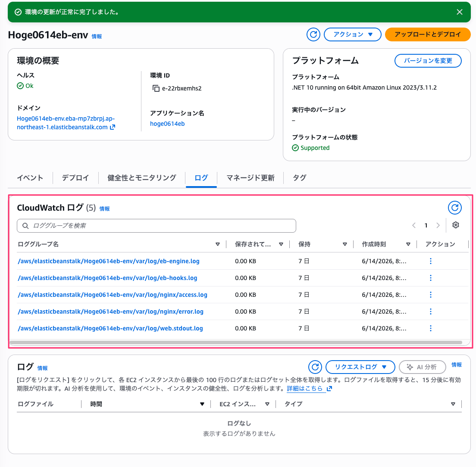Sort by 時間 column arrow
Image resolution: width=476 pixels, height=467 pixels.
202,404
